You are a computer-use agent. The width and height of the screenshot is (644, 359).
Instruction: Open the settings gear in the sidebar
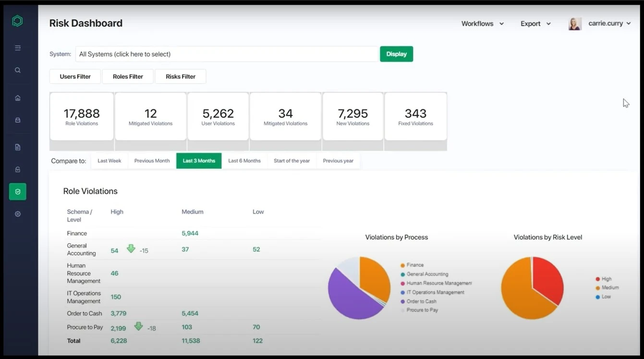[x=17, y=213]
